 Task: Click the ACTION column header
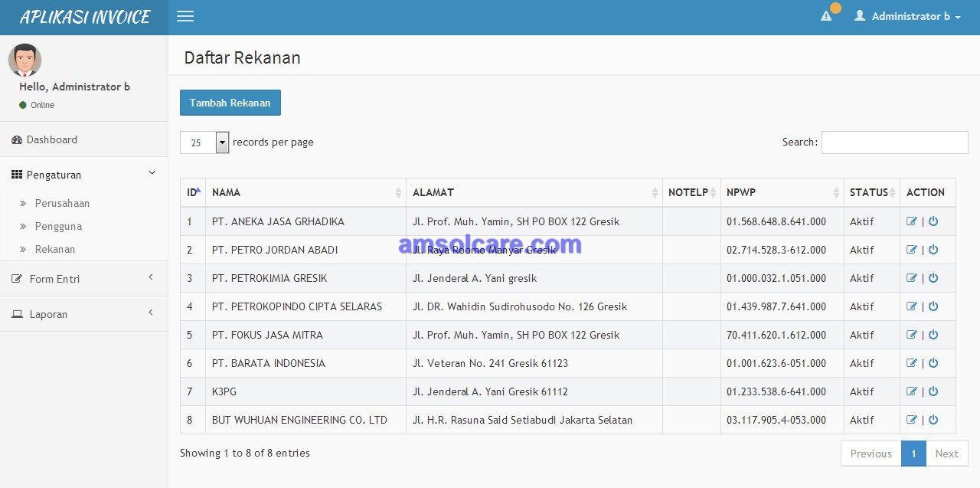tap(928, 192)
